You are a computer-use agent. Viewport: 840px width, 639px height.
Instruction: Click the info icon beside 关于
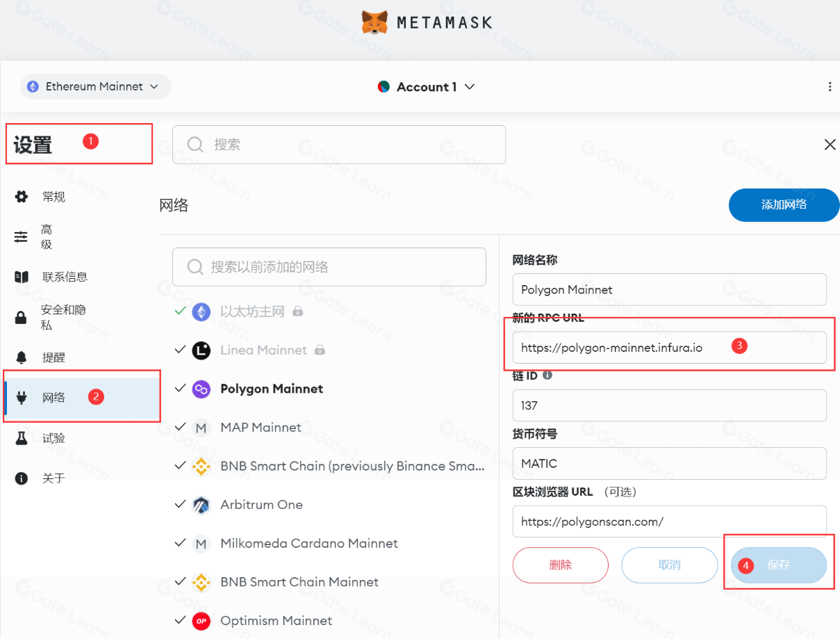pos(22,478)
